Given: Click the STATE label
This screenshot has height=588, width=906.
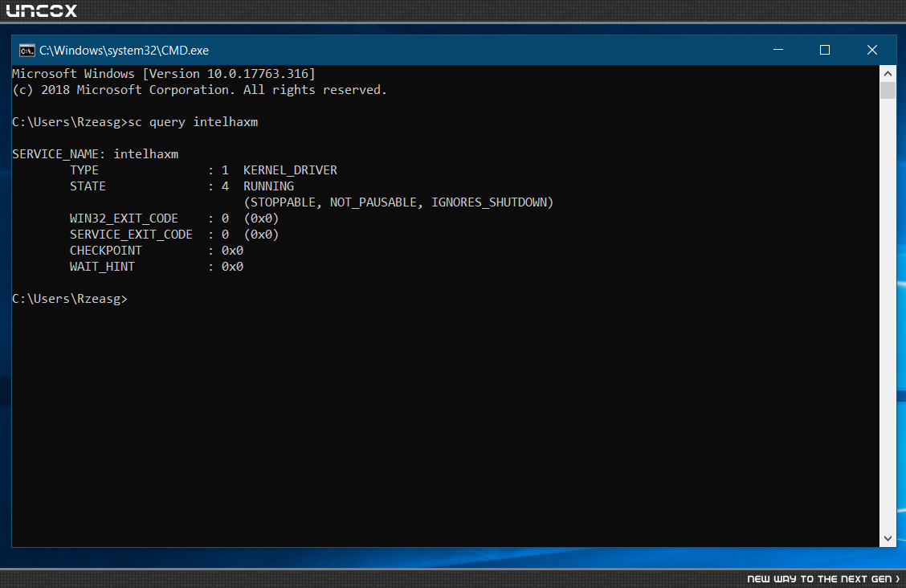Looking at the screenshot, I should click(x=88, y=186).
